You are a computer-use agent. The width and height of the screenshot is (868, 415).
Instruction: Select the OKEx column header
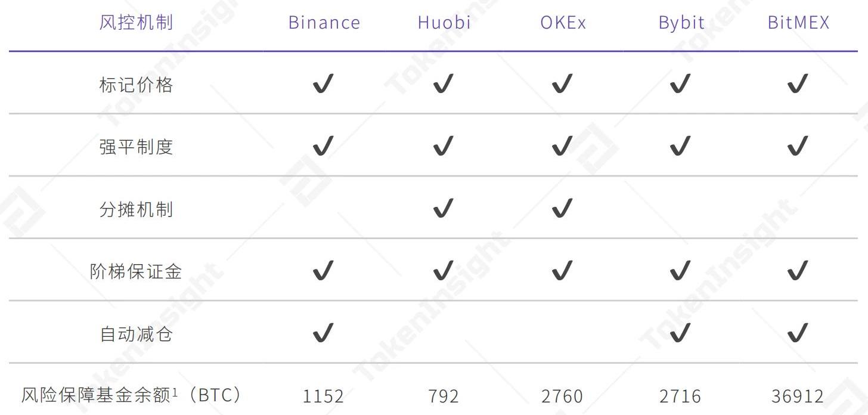563,23
